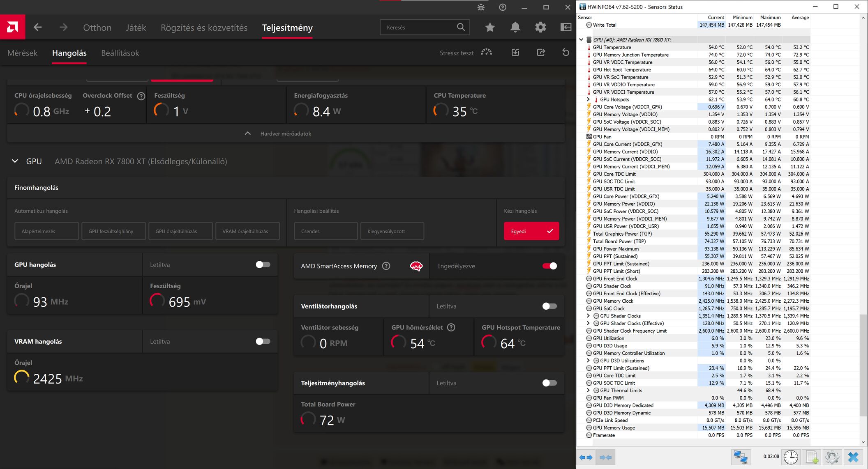
Task: Go forward with the right arrow icon
Action: (x=63, y=28)
